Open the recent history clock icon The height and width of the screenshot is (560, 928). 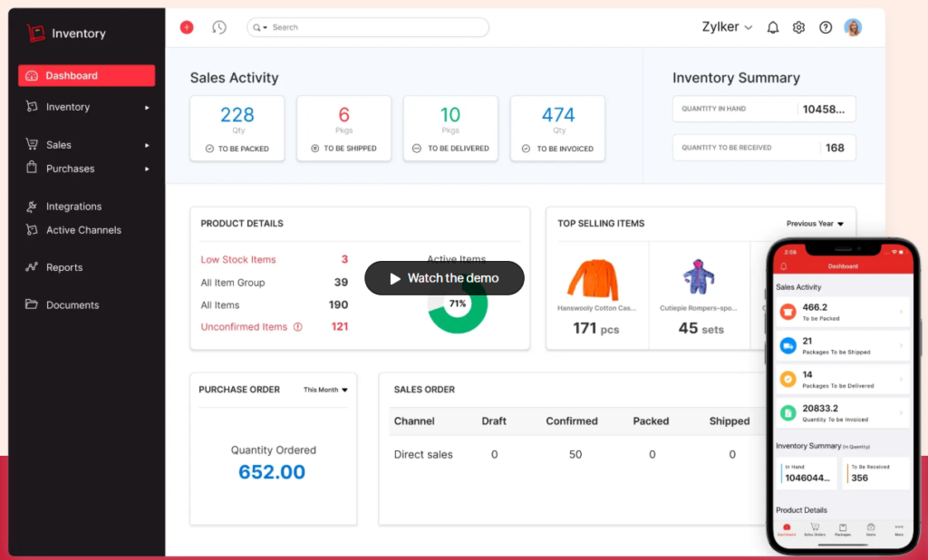coord(219,27)
